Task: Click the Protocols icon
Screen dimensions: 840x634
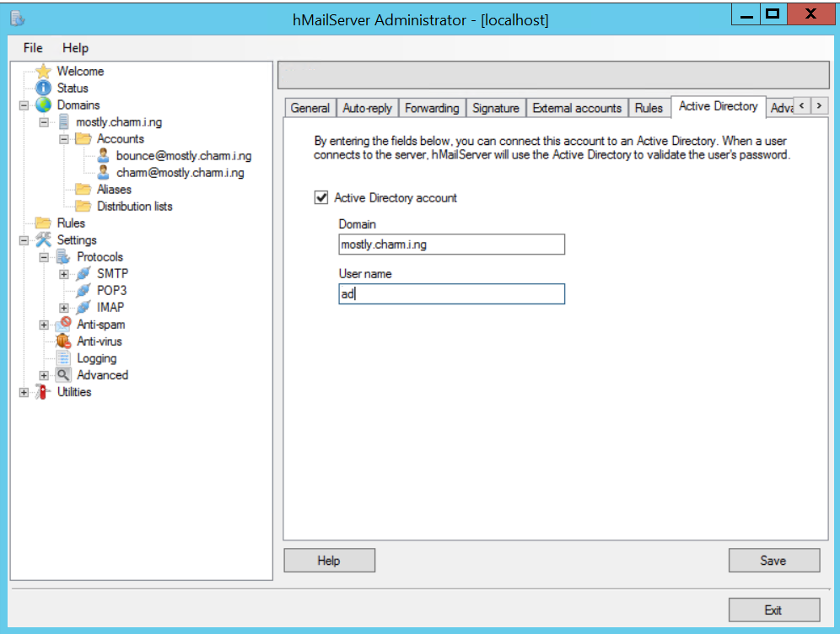Action: pyautogui.click(x=63, y=256)
